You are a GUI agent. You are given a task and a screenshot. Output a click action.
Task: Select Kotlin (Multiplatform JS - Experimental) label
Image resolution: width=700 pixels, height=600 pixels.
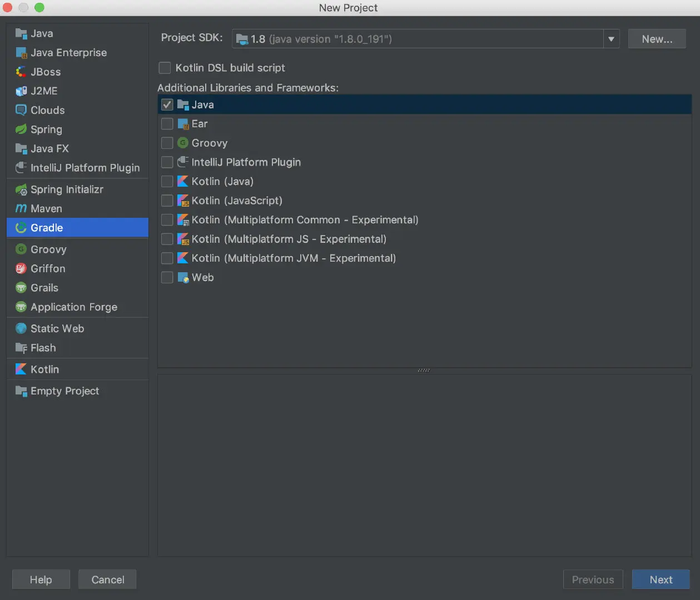pos(289,239)
